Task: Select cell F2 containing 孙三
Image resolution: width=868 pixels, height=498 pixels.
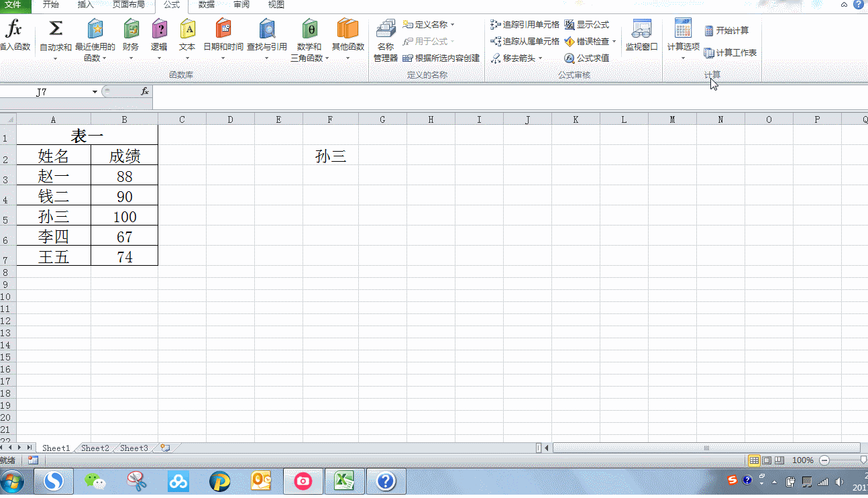Action: [x=331, y=156]
